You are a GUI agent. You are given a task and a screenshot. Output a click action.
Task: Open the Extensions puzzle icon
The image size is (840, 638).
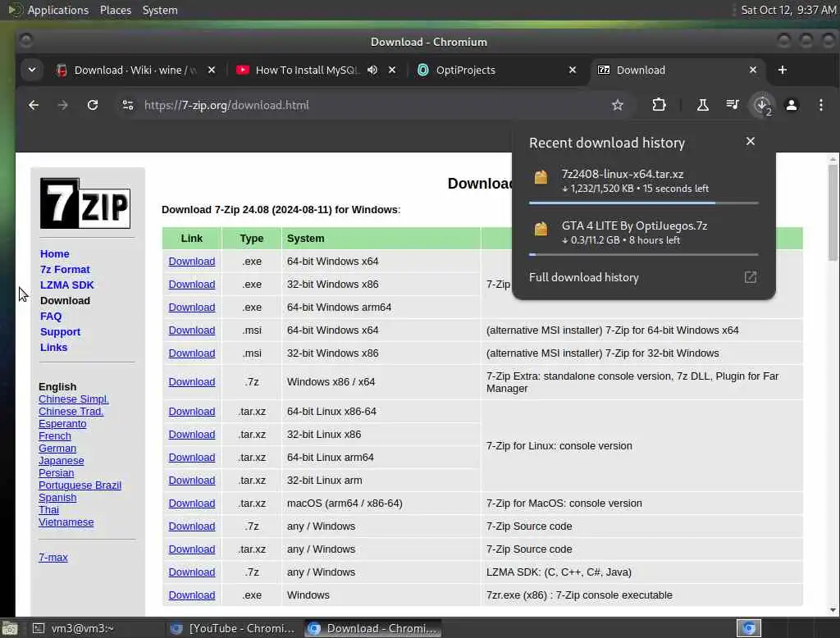(x=659, y=105)
